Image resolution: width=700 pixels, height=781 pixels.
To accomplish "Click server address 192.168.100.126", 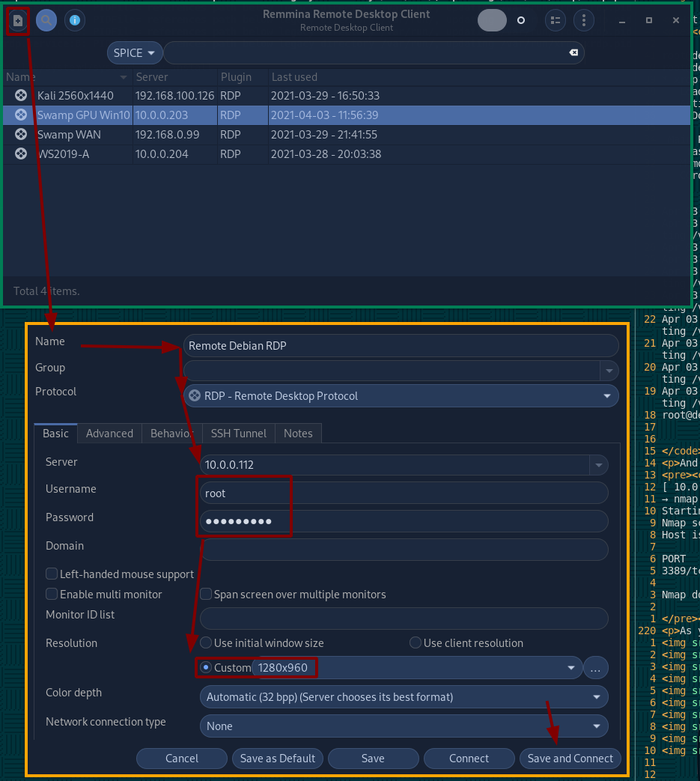I will coord(174,96).
